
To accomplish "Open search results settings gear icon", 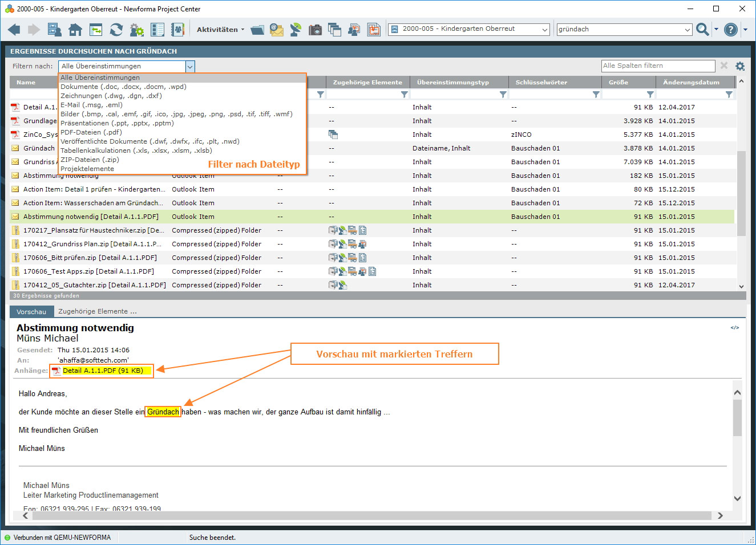I will 740,66.
